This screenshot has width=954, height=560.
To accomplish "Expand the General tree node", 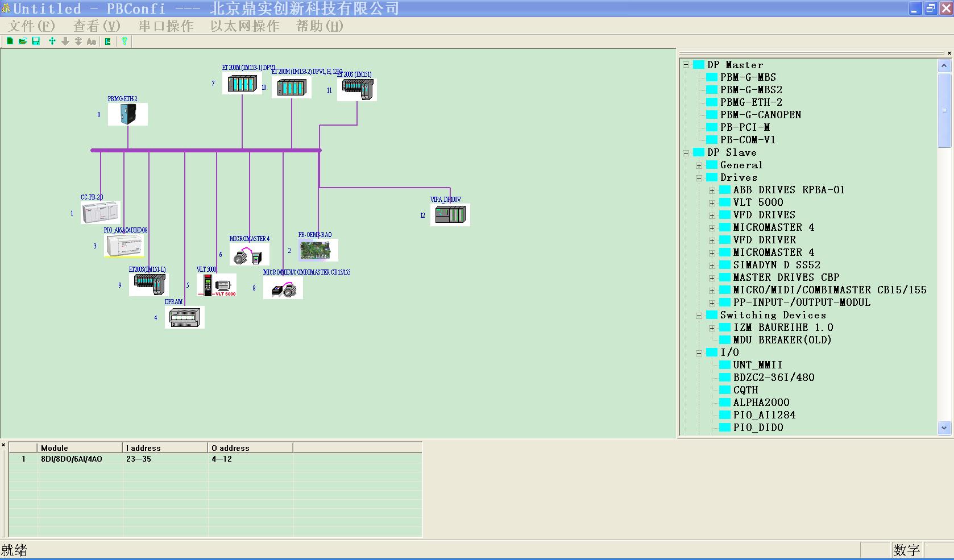I will (x=699, y=165).
